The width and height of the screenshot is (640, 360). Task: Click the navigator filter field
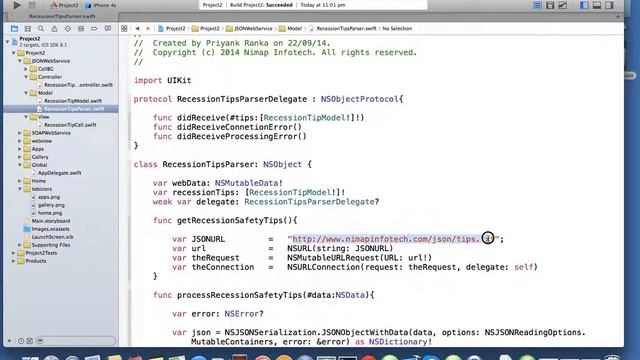click(76, 341)
